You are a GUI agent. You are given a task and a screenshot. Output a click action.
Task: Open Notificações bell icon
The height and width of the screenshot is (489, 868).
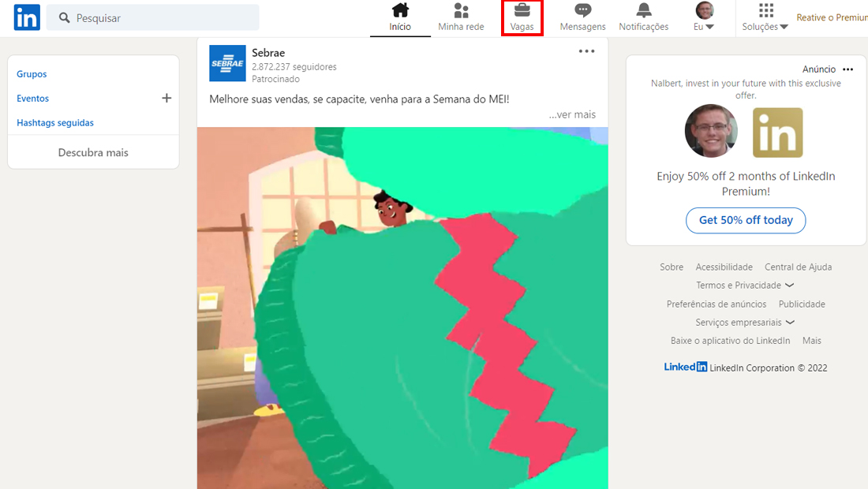[x=644, y=10]
